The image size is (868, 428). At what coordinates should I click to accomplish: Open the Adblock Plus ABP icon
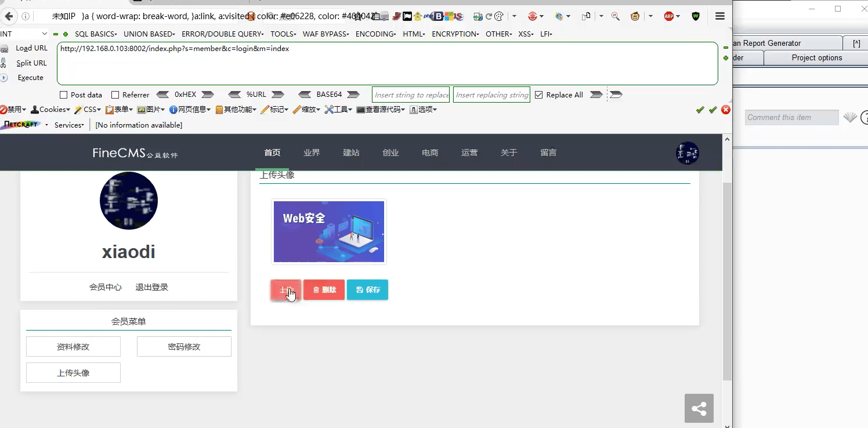669,16
